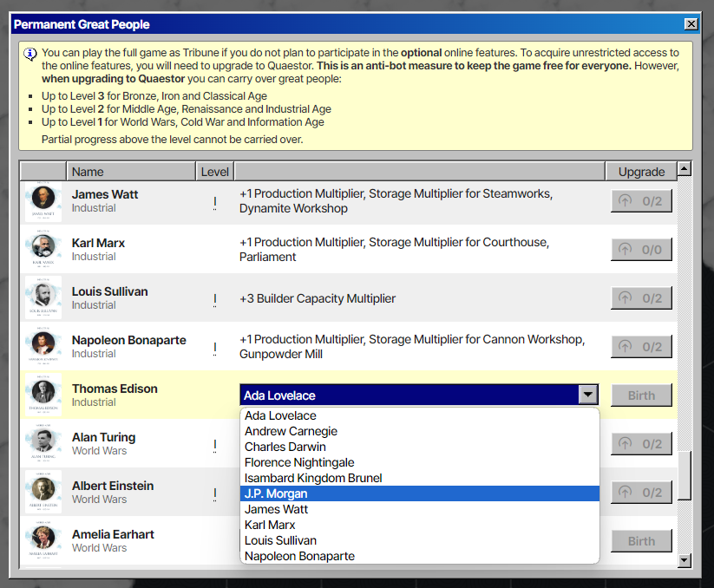Click James Watt level warning mark
The height and width of the screenshot is (588, 714).
(x=215, y=203)
